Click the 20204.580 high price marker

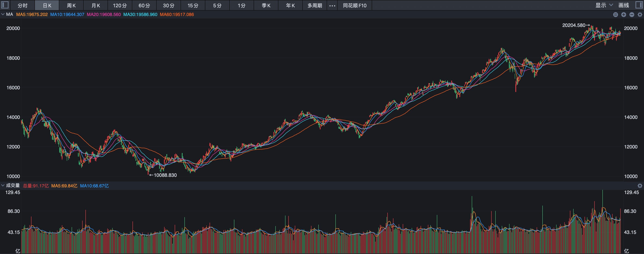click(x=576, y=25)
